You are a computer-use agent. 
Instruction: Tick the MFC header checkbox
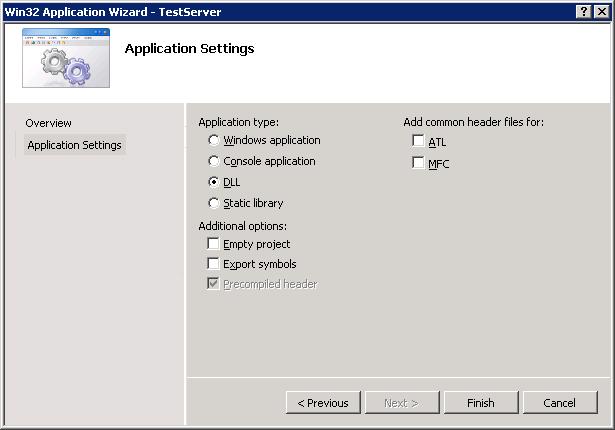(x=419, y=163)
